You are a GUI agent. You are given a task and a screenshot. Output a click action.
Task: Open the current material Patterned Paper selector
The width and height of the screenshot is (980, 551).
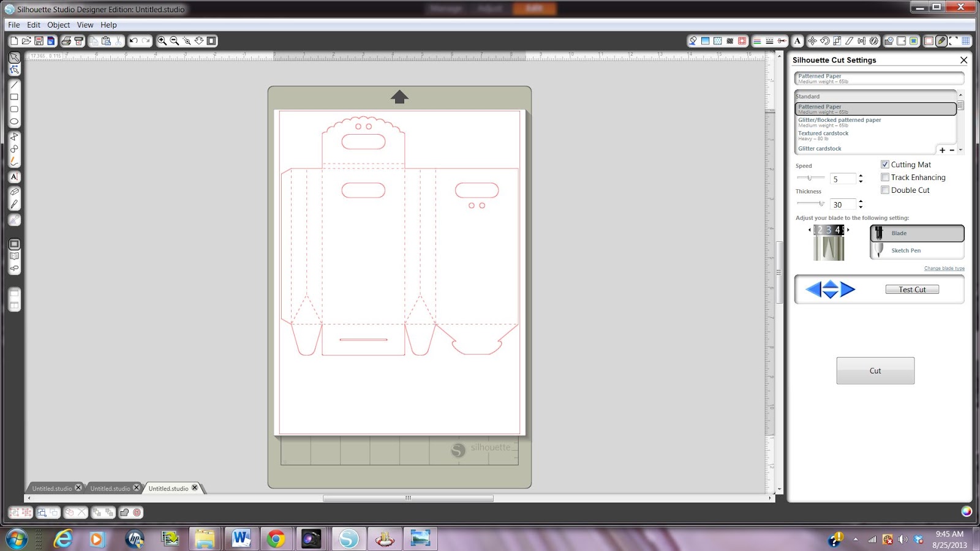[879, 78]
